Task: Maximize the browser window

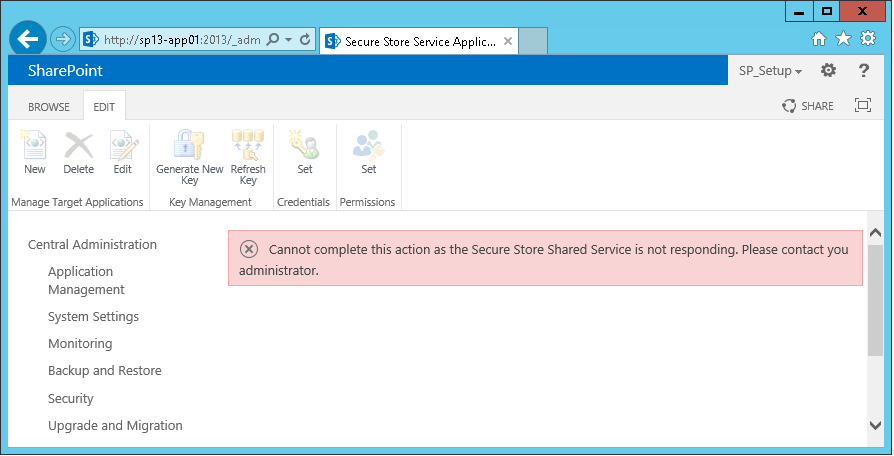Action: tap(826, 11)
